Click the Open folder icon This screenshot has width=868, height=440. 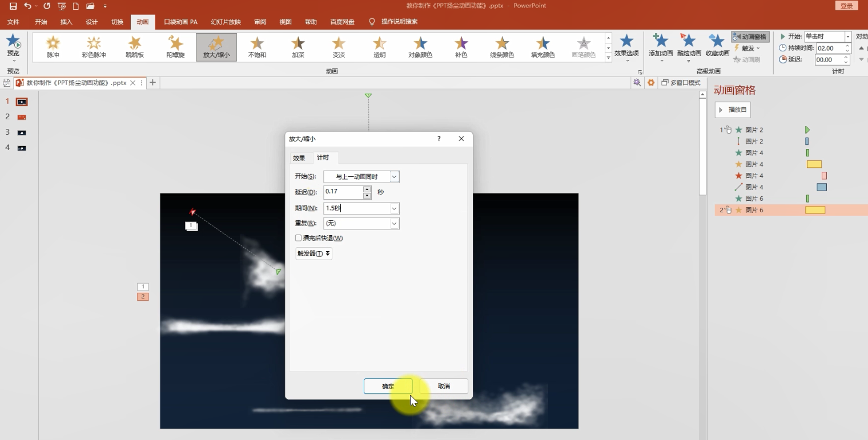(90, 6)
